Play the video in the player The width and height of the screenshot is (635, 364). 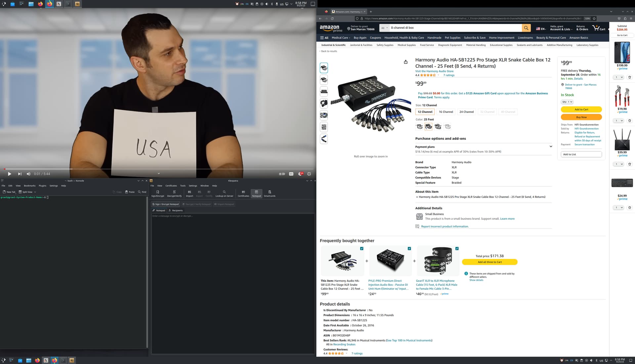pyautogui.click(x=9, y=174)
